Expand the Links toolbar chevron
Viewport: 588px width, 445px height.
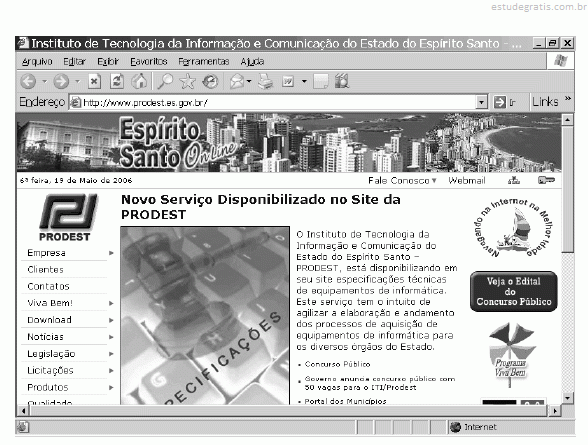tap(568, 99)
